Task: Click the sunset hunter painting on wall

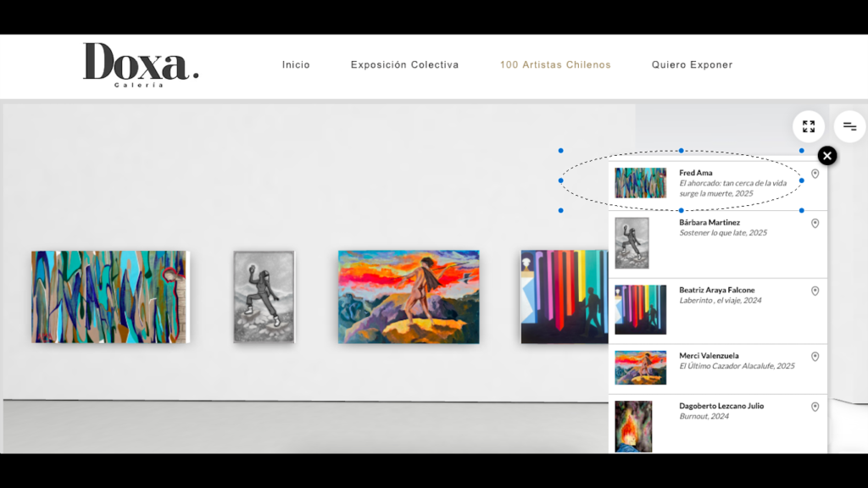Action: pos(409,297)
